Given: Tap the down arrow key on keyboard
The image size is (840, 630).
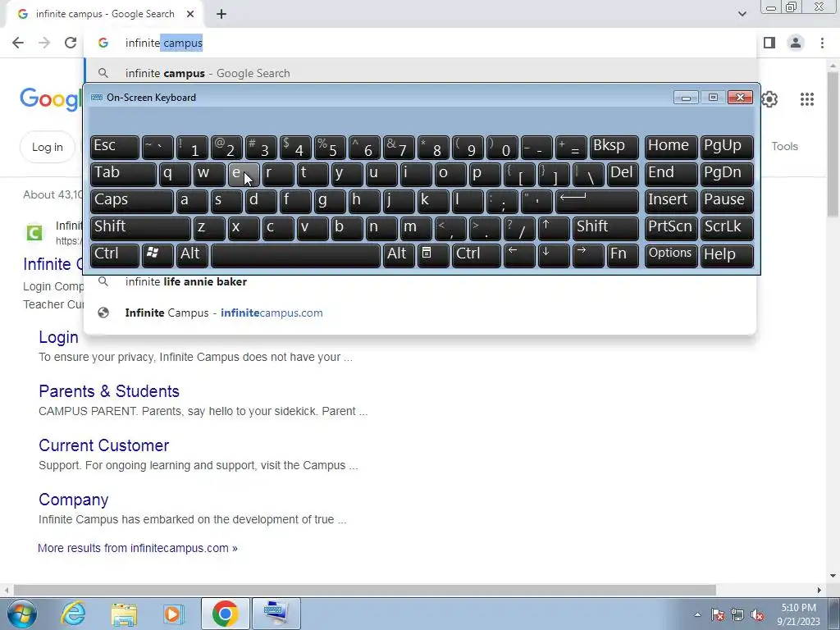Looking at the screenshot, I should (554, 255).
